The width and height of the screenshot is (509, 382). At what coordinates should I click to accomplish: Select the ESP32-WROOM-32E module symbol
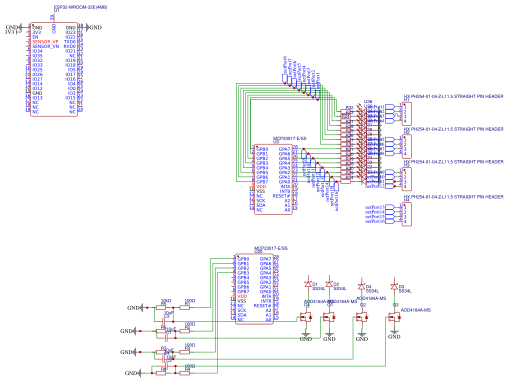pyautogui.click(x=54, y=70)
